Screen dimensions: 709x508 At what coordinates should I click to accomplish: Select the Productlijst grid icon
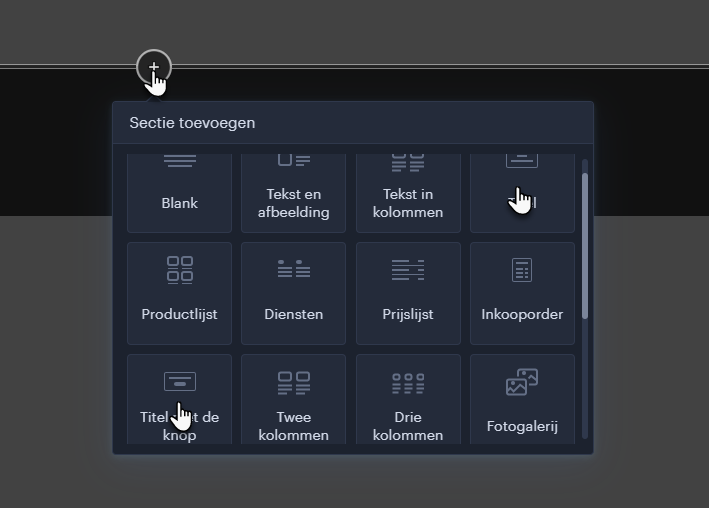click(x=180, y=269)
